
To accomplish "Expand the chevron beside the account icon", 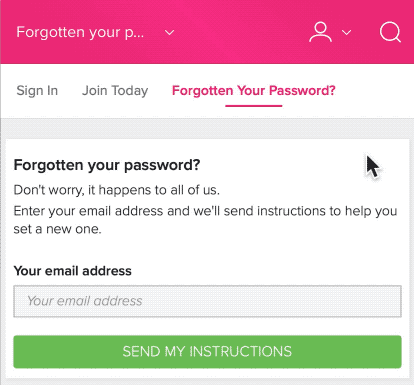I will [x=347, y=32].
